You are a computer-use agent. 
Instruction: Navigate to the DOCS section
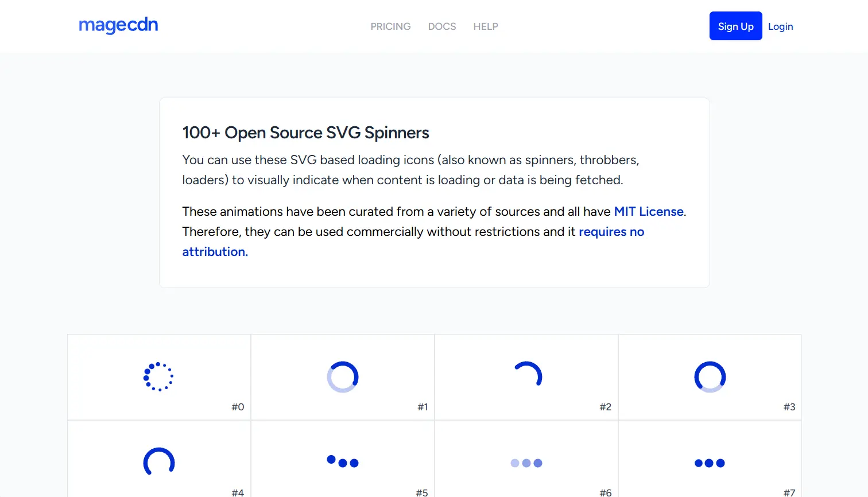point(442,26)
